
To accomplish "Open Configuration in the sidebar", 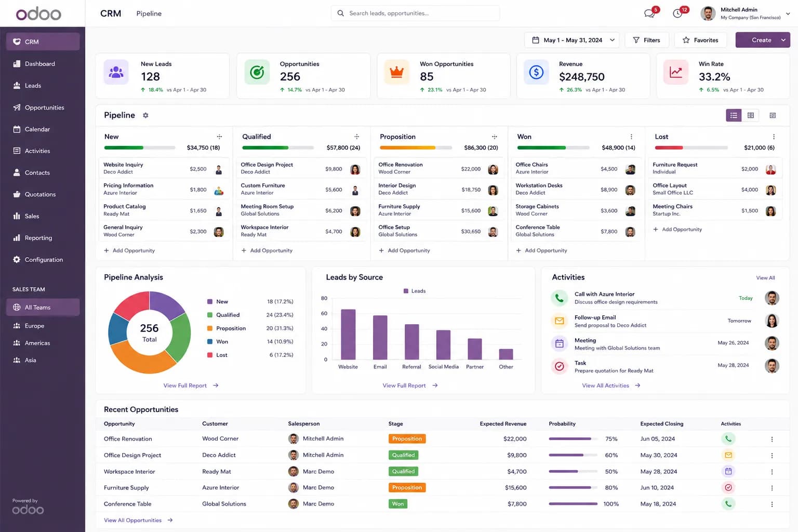I will tap(43, 260).
